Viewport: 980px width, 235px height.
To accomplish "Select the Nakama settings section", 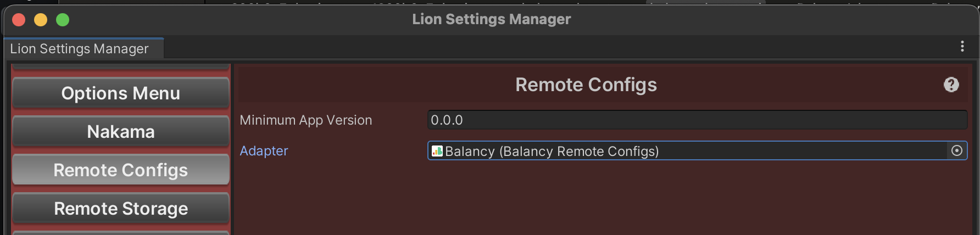I will 120,132.
